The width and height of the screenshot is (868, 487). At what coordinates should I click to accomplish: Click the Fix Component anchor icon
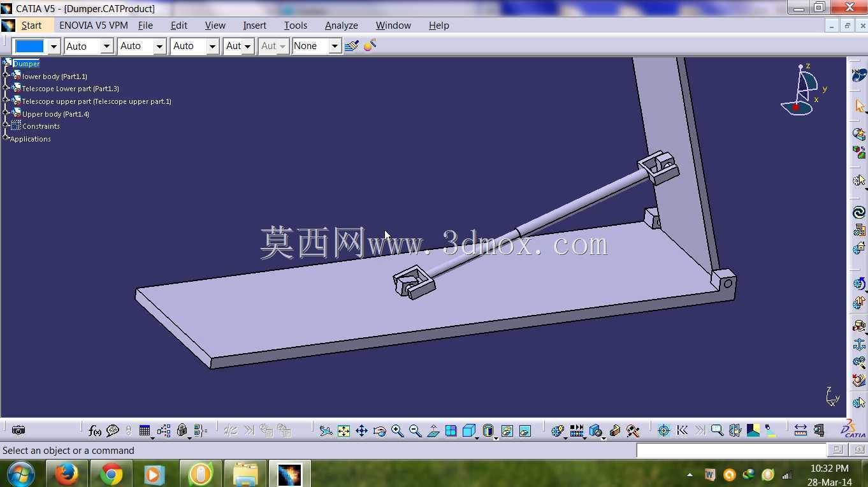click(x=858, y=344)
